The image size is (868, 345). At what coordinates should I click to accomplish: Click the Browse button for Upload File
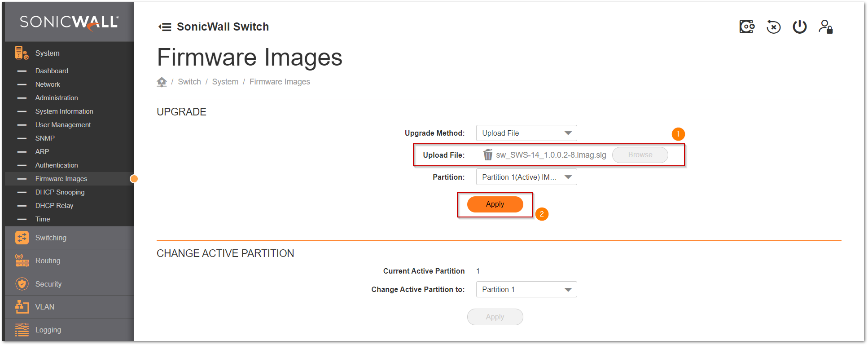640,155
